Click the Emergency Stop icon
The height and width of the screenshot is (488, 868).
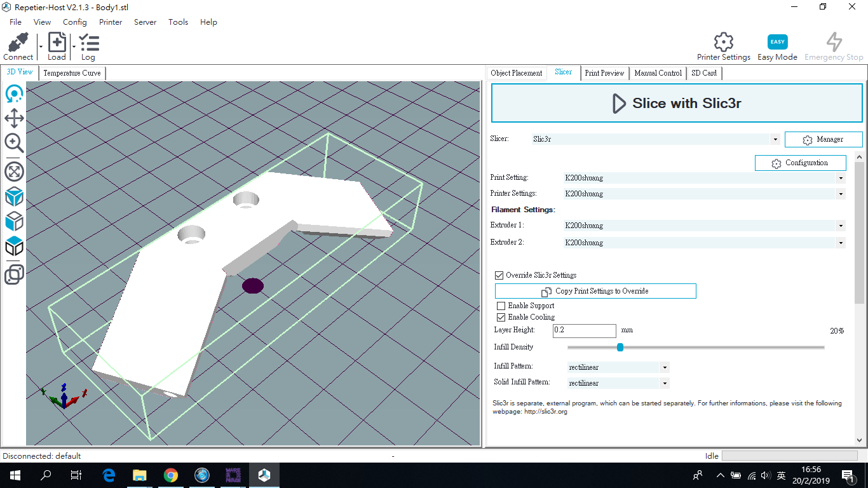click(834, 42)
